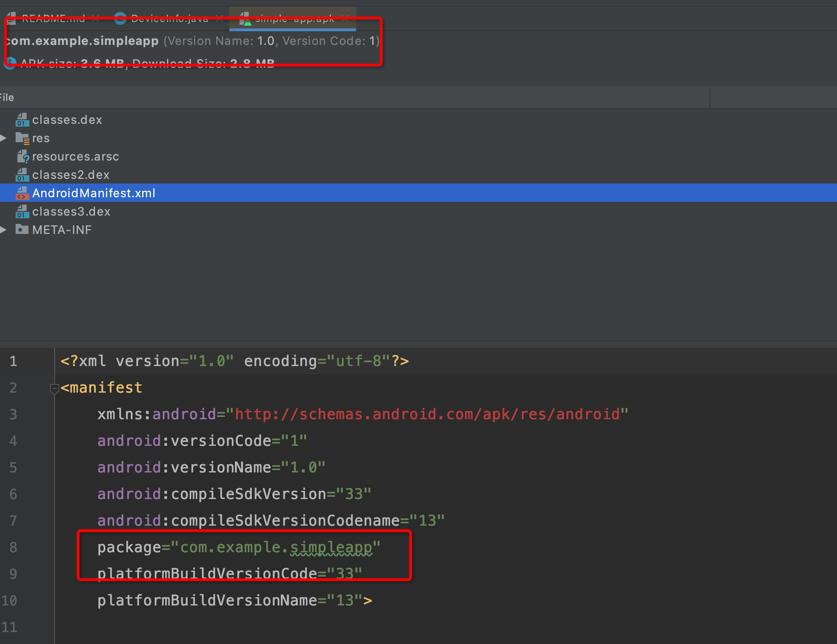Select classes3.dex file
Image resolution: width=837 pixels, height=644 pixels.
71,211
